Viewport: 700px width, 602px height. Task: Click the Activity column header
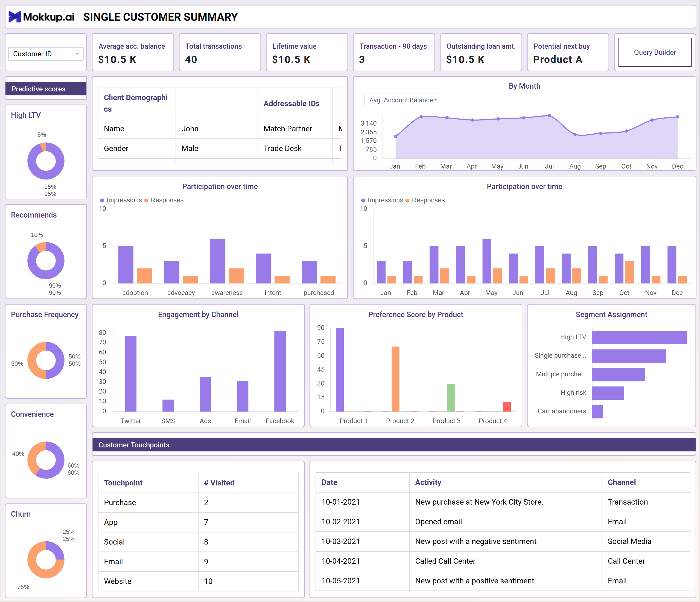(x=505, y=482)
